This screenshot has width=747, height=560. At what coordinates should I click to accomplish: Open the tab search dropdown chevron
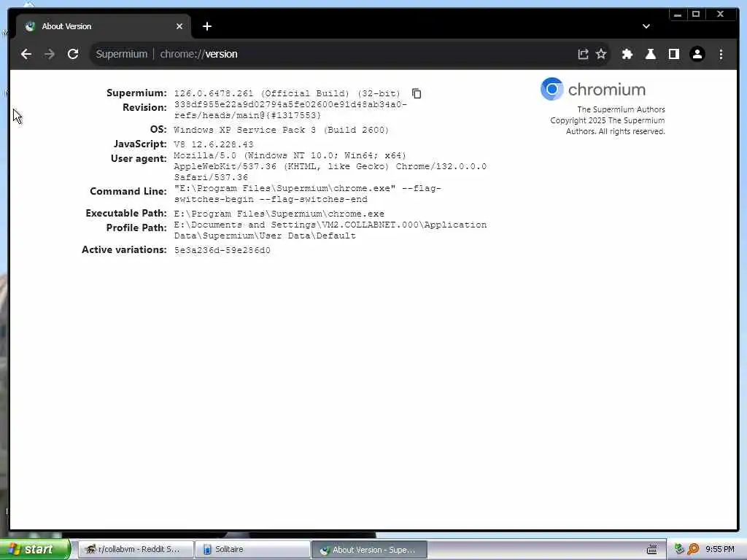(x=646, y=27)
